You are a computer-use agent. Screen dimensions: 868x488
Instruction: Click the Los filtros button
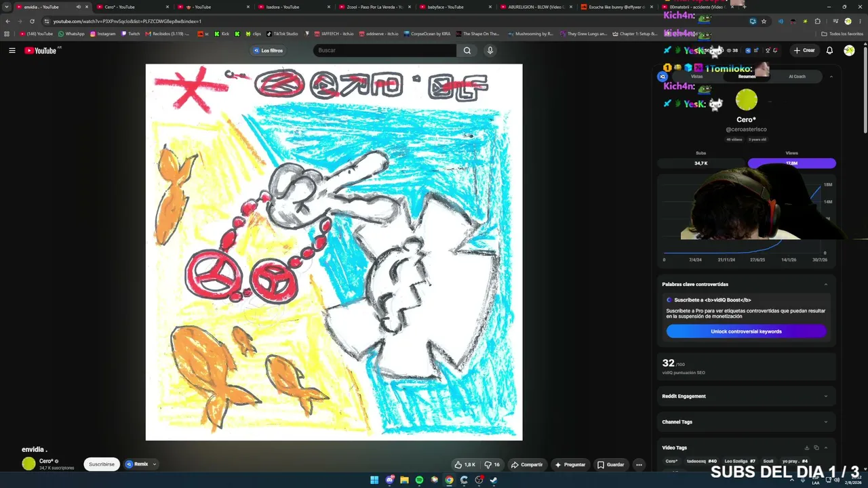[267, 50]
